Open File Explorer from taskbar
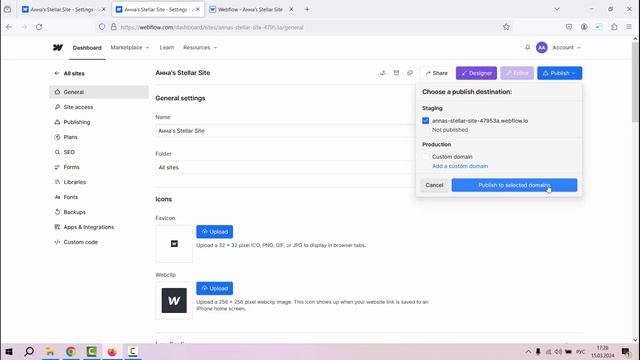This screenshot has width=640, height=360. (50, 351)
